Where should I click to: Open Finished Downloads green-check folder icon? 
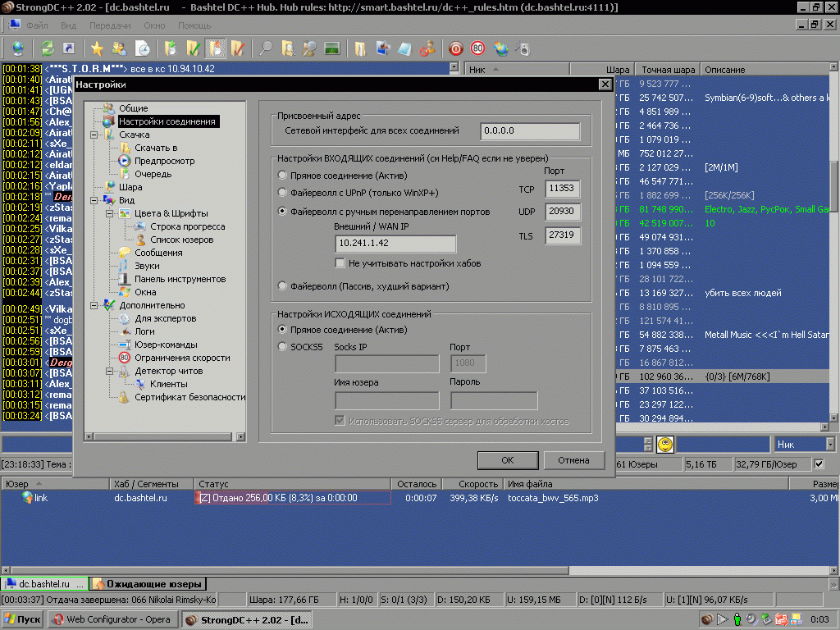pyautogui.click(x=193, y=48)
